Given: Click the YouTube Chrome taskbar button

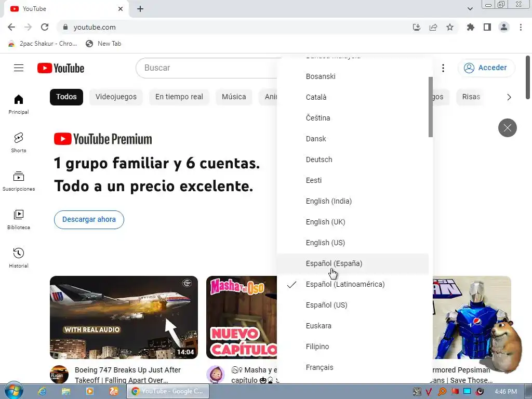Looking at the screenshot, I should coord(168,391).
